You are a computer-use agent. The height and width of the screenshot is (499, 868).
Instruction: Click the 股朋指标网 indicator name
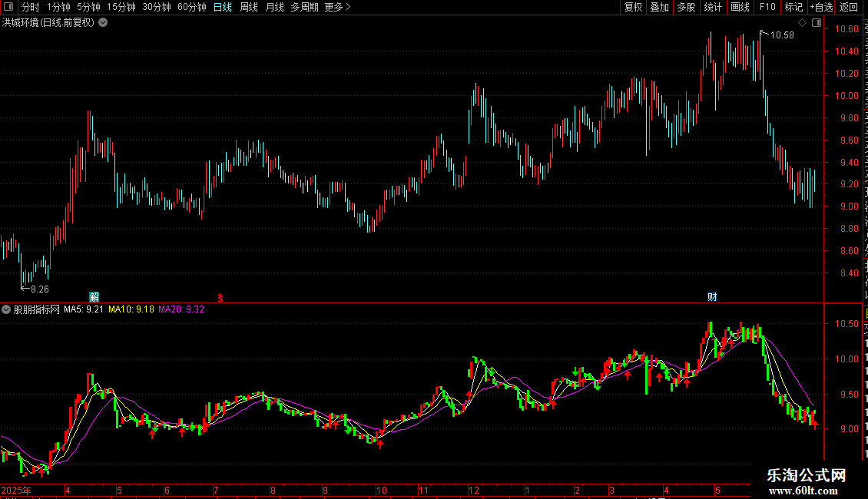pyautogui.click(x=37, y=309)
